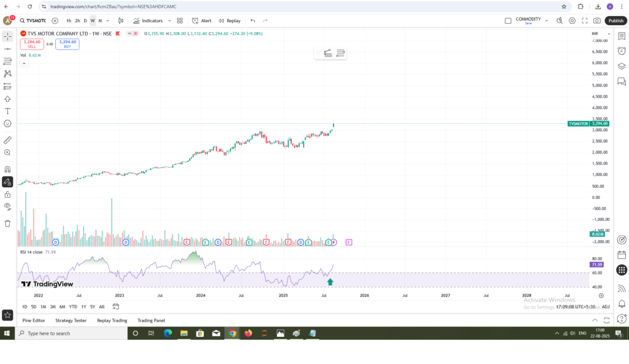This screenshot has width=629, height=364.
Task: Toggle the layout select checkbox
Action: [x=508, y=21]
